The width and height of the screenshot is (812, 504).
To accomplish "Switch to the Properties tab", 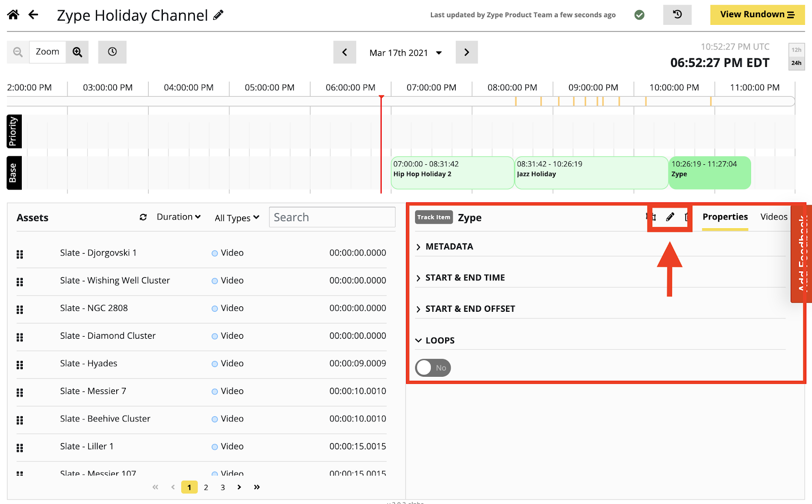I will point(725,217).
